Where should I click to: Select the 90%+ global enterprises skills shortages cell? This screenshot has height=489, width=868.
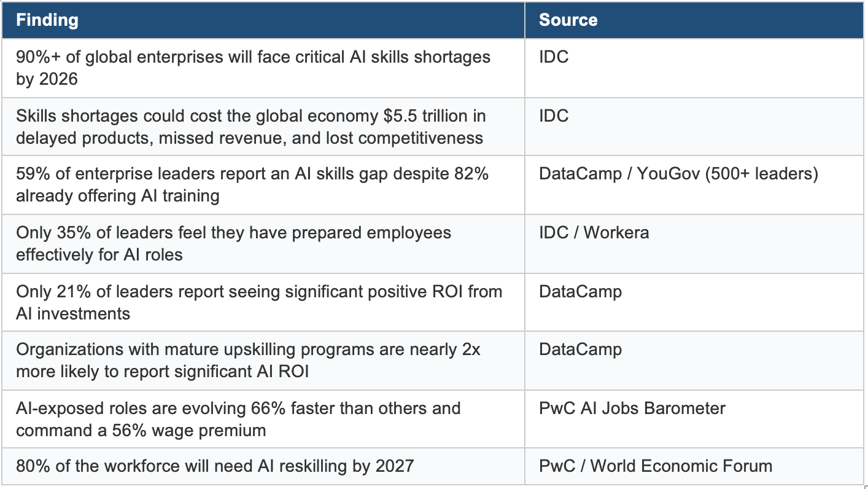[253, 68]
